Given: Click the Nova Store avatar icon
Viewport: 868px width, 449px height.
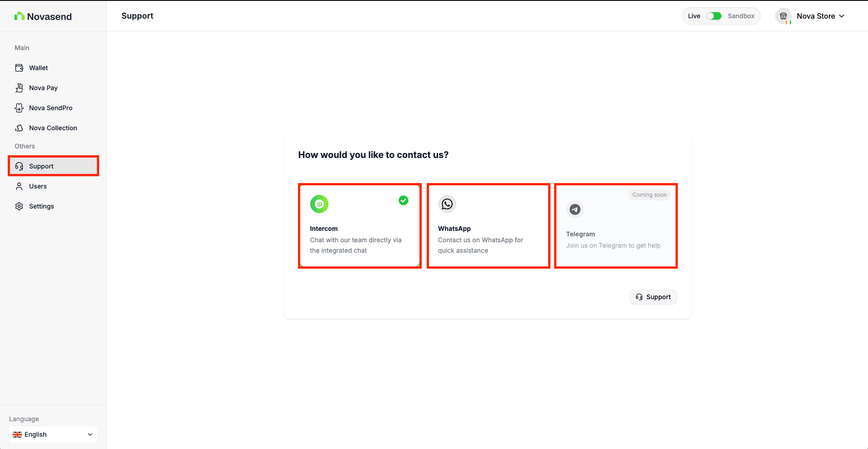Looking at the screenshot, I should pos(783,16).
